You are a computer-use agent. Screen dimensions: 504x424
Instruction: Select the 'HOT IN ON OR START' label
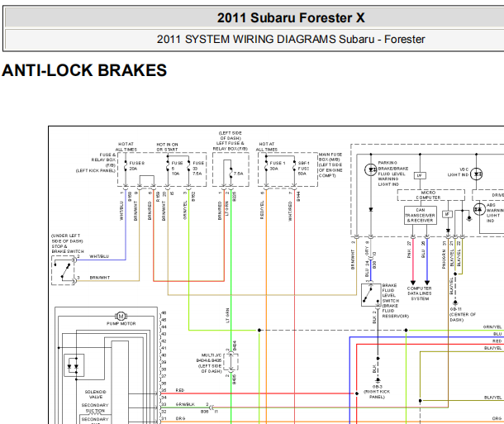(167, 147)
